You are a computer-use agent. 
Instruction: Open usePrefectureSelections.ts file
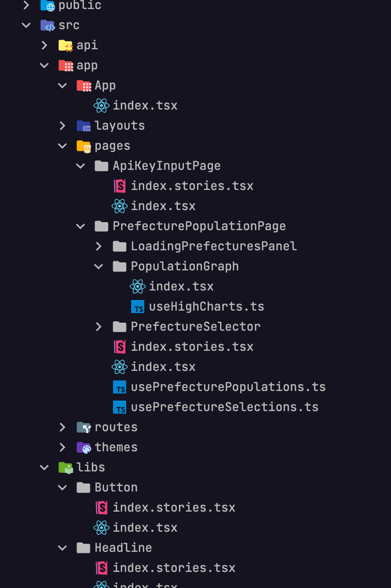(x=225, y=407)
